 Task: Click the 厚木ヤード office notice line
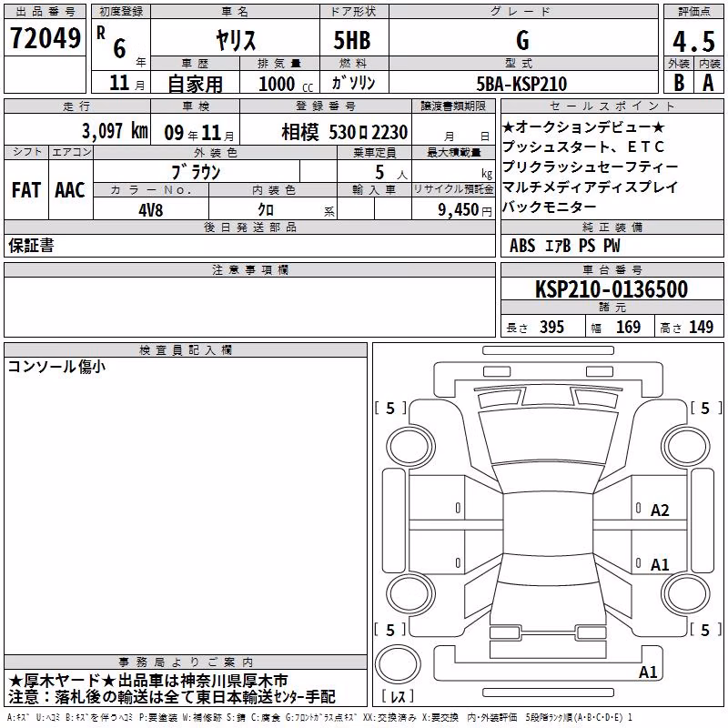pos(148,681)
